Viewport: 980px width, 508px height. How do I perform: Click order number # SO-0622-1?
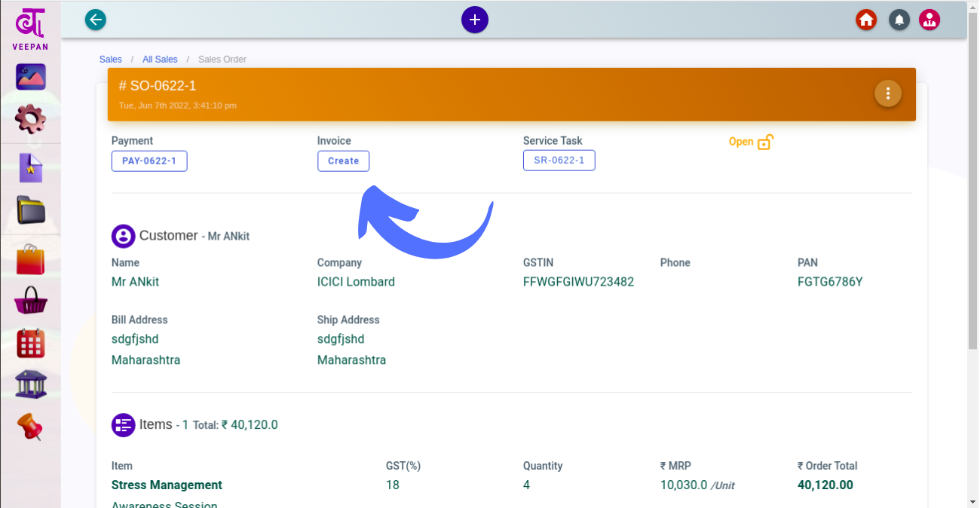[158, 86]
